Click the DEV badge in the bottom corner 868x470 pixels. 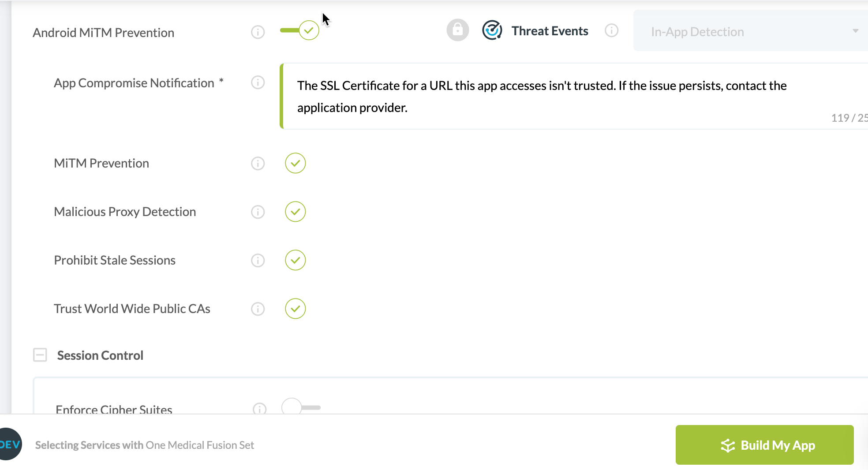pos(9,444)
